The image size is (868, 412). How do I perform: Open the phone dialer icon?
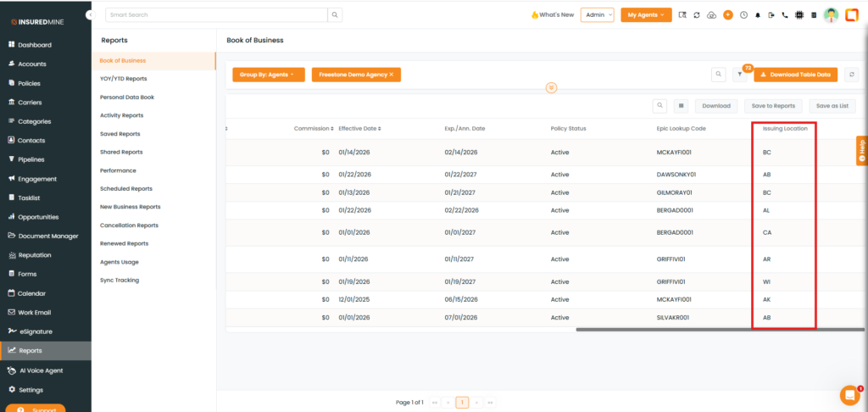(784, 15)
